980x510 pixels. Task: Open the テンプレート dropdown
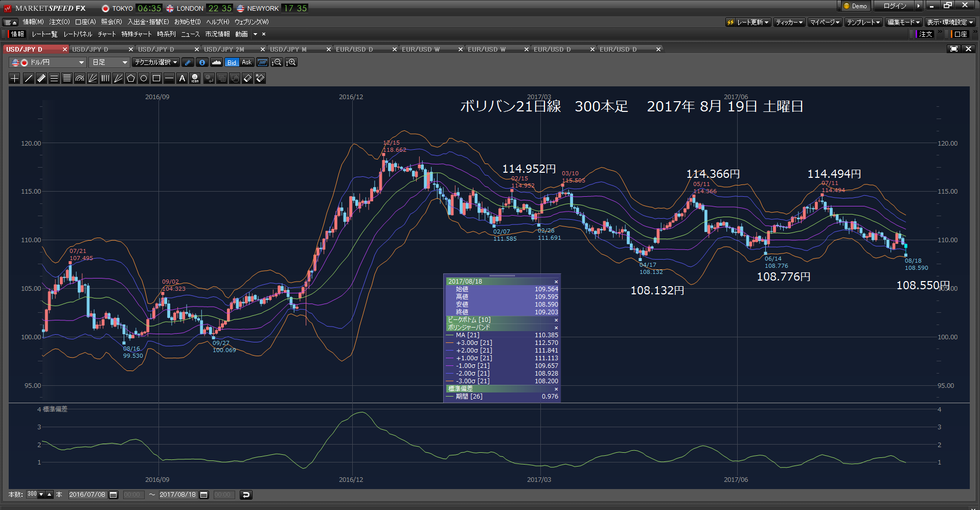click(x=863, y=22)
